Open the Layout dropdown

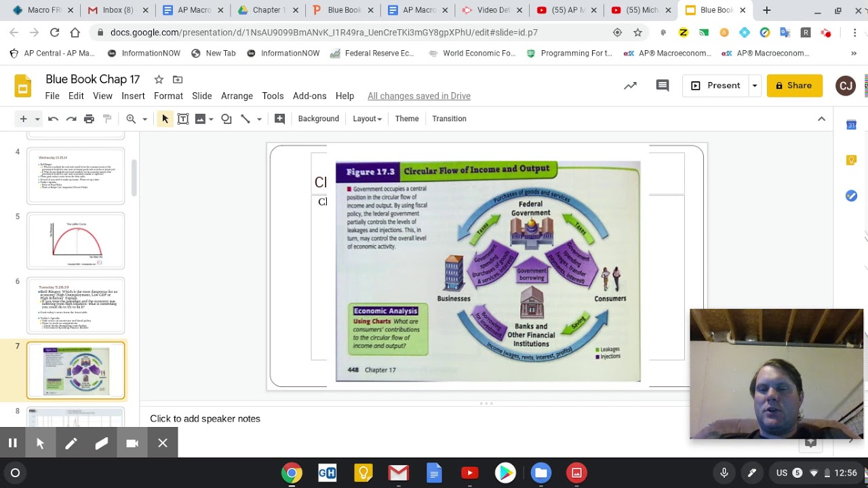coord(367,119)
